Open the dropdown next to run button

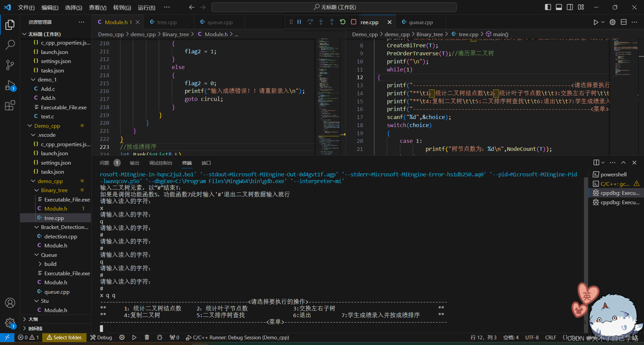(x=603, y=22)
